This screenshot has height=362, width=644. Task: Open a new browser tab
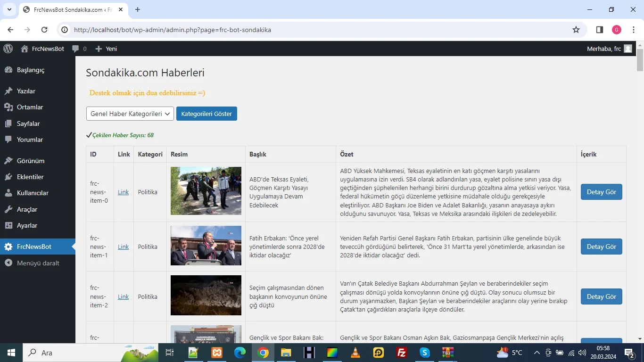pyautogui.click(x=138, y=9)
